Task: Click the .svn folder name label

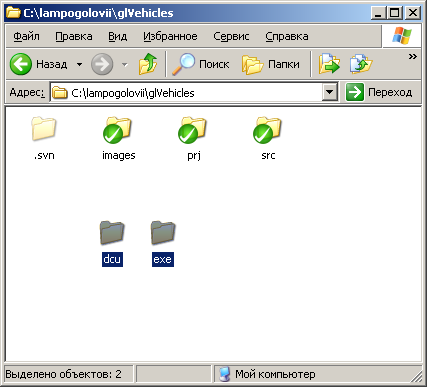Action: pyautogui.click(x=44, y=155)
